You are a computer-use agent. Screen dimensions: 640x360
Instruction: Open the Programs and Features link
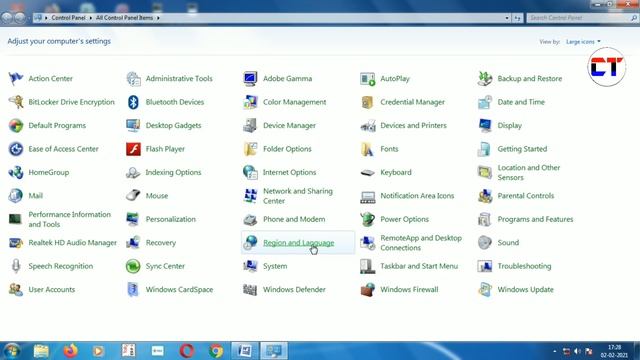tap(535, 219)
